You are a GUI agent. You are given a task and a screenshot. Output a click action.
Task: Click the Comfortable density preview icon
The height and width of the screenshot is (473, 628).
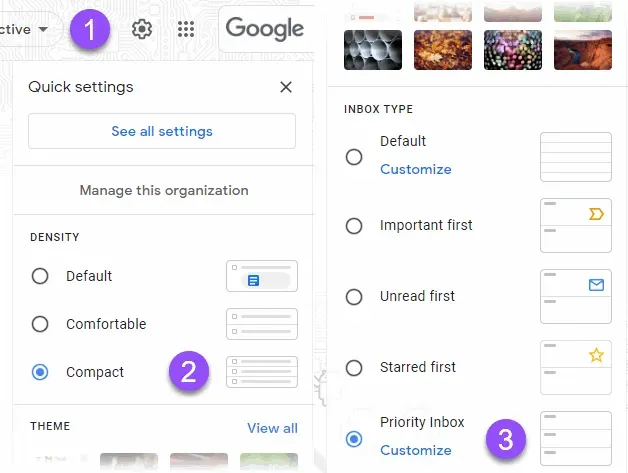tap(262, 324)
